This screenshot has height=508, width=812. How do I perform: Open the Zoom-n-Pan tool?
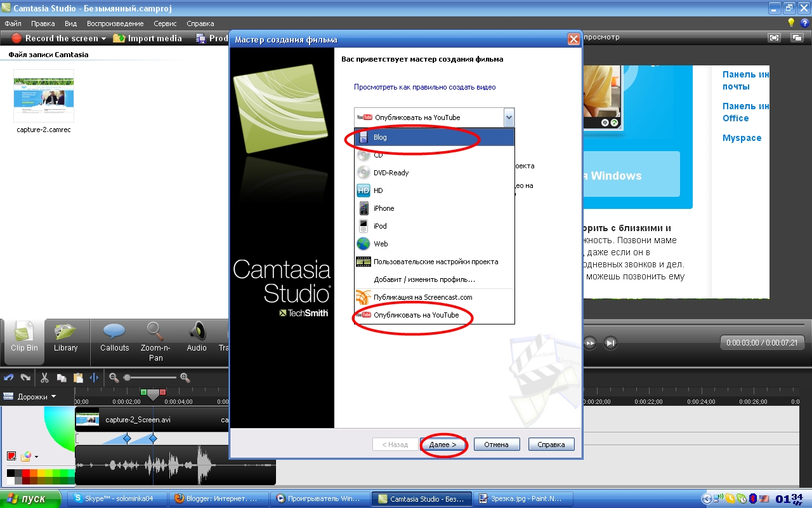click(x=155, y=342)
